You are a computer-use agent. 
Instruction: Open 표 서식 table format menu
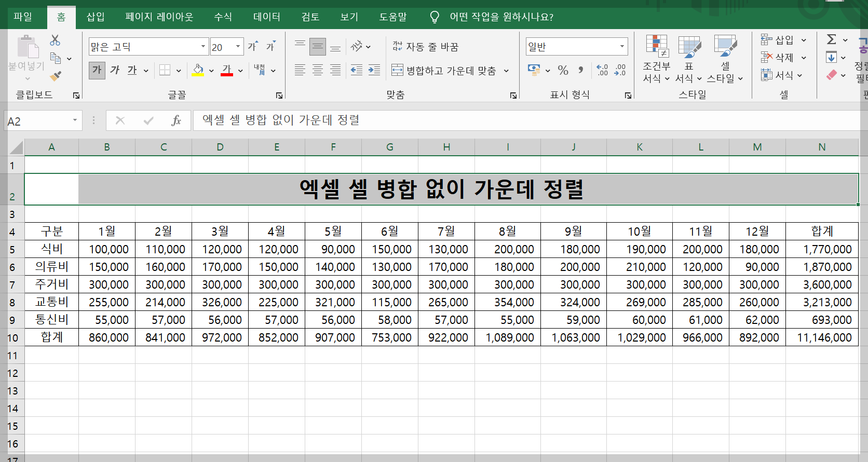click(689, 59)
